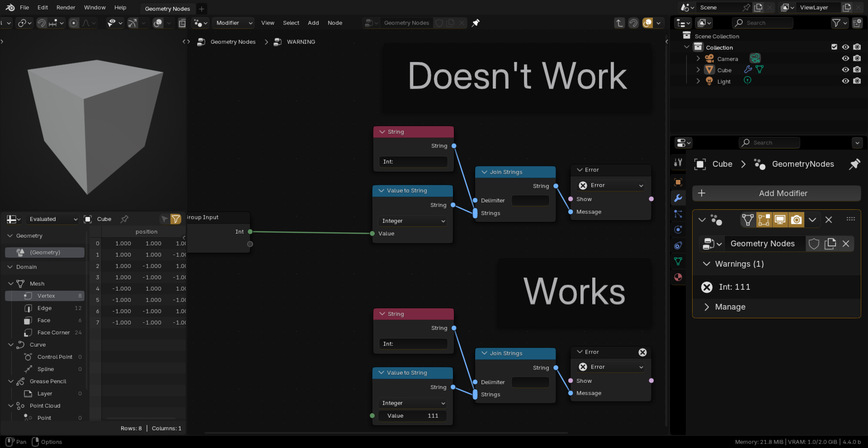Open the Modifier node tree type dropdown
The height and width of the screenshot is (448, 868).
tap(234, 23)
